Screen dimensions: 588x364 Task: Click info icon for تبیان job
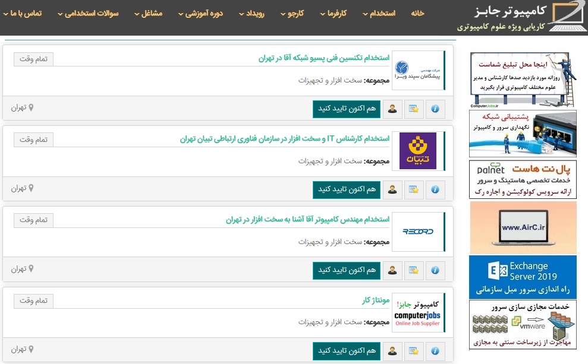(x=435, y=189)
